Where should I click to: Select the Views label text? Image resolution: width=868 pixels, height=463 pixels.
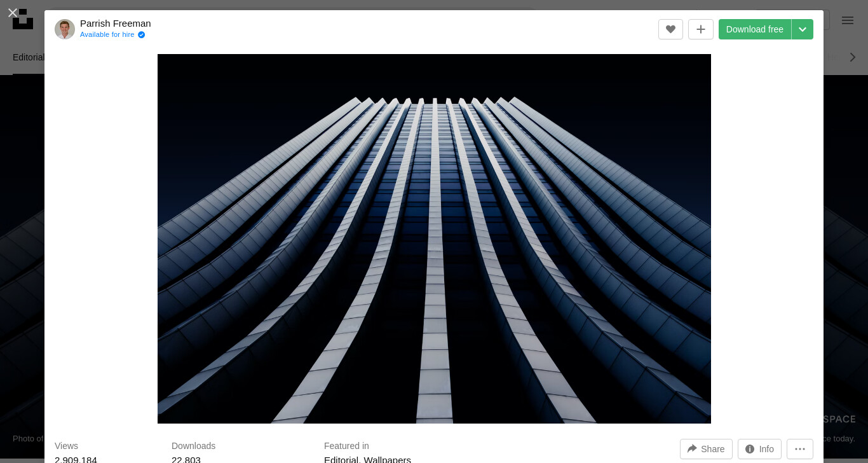66,446
